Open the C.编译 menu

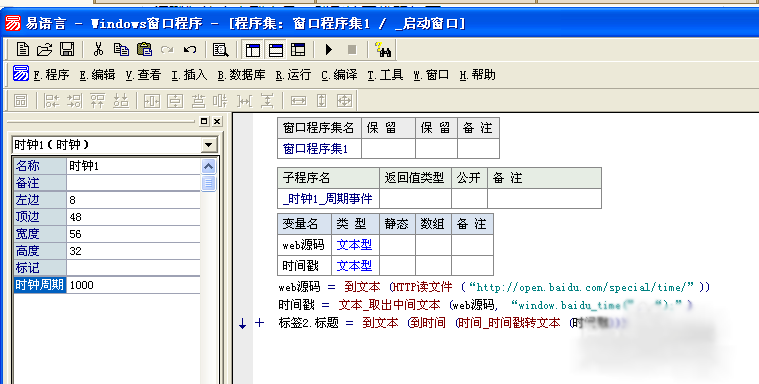pos(339,75)
